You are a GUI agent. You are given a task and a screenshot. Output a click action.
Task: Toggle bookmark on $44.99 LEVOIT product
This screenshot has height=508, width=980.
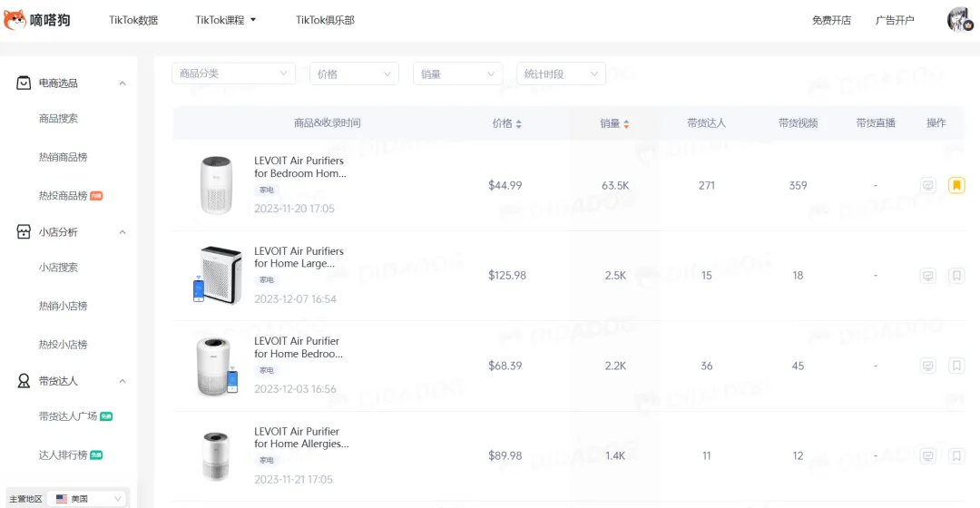(x=956, y=185)
